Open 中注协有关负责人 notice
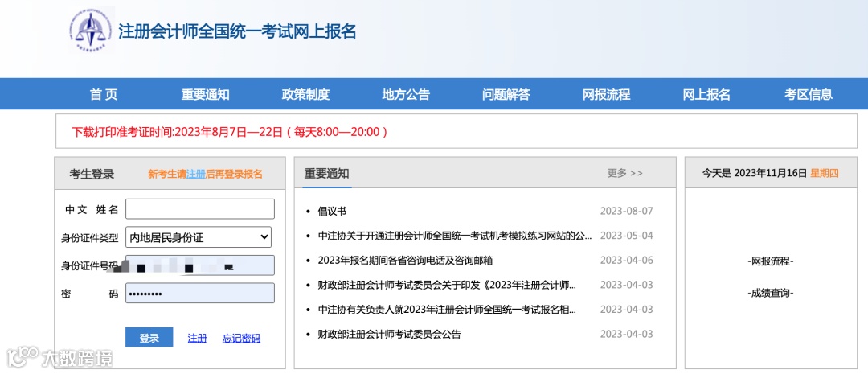 click(448, 309)
